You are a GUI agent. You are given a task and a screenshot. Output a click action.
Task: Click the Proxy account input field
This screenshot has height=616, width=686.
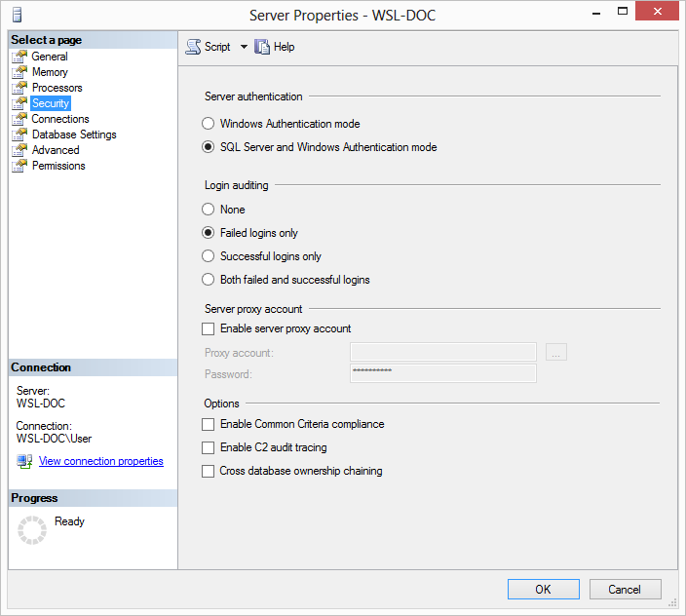coord(442,353)
